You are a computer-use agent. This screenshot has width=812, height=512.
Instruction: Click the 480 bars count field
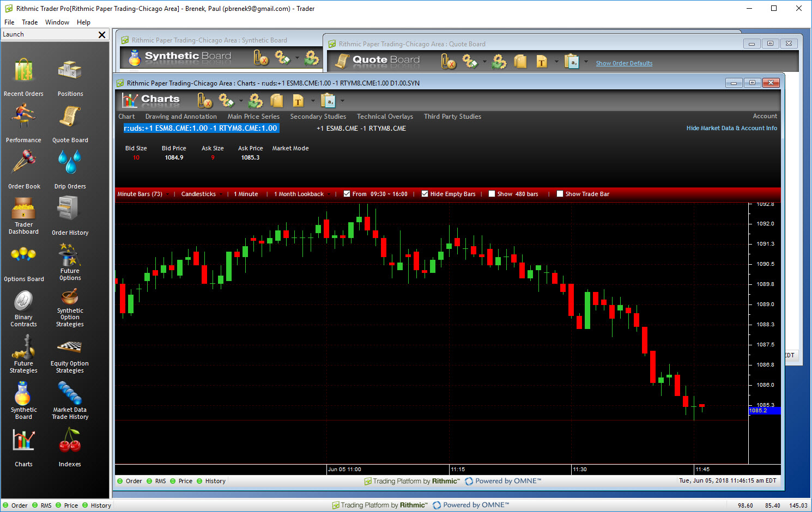[x=526, y=194]
